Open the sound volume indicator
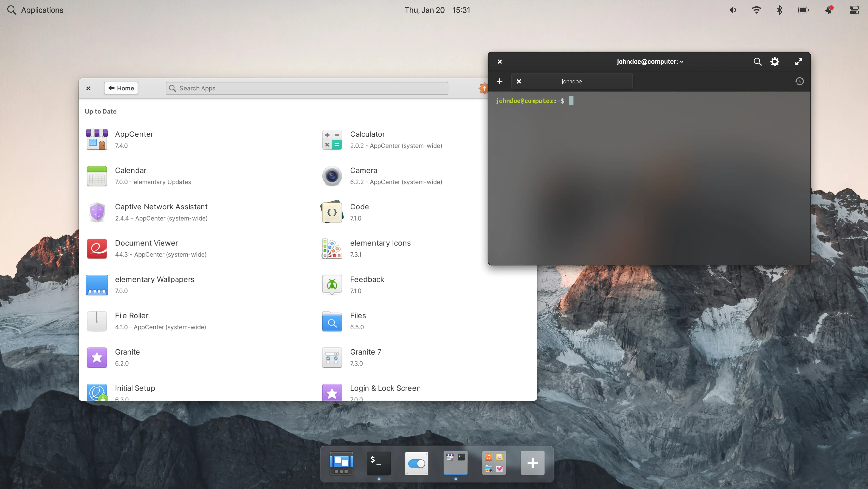The height and width of the screenshot is (489, 868). pos(732,10)
